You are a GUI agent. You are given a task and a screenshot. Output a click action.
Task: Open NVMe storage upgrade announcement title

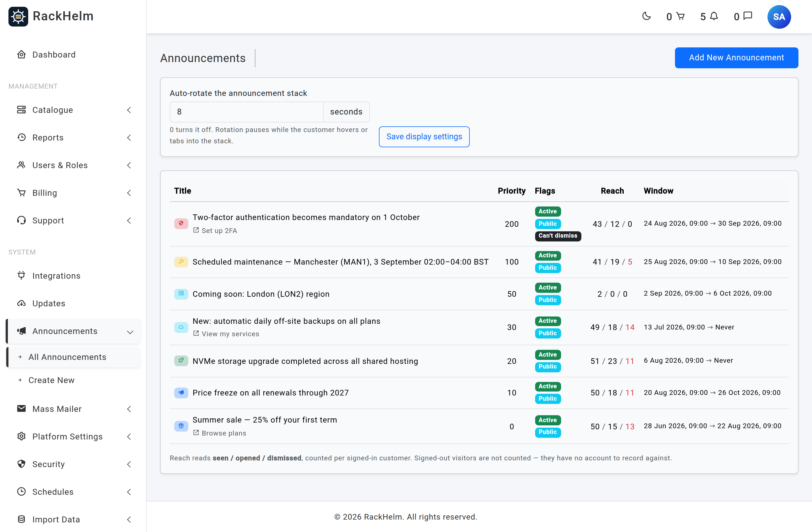tap(305, 361)
